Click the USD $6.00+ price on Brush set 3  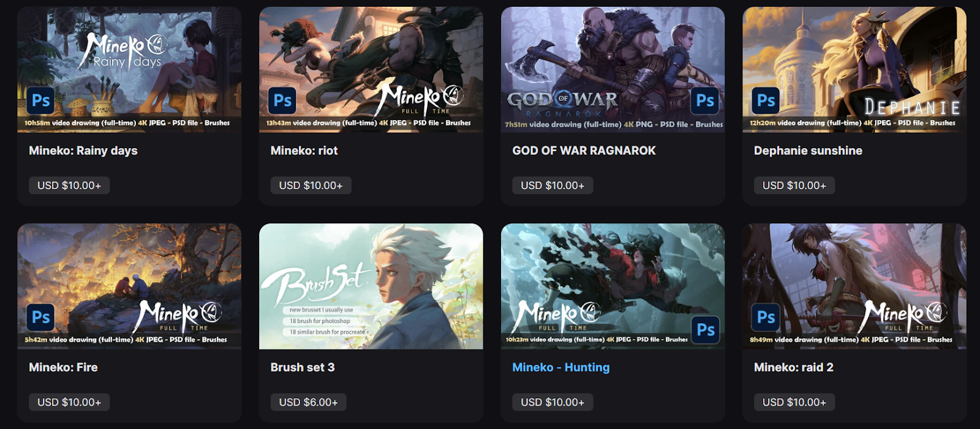tap(308, 402)
